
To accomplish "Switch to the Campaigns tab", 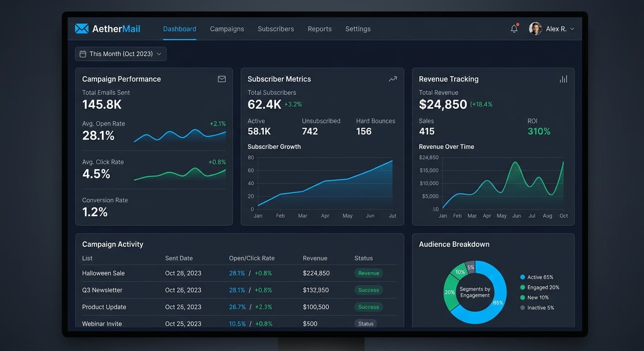I will [227, 28].
